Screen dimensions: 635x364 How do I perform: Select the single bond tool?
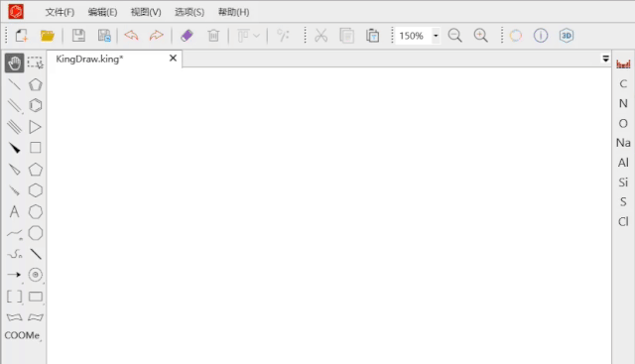coord(14,84)
